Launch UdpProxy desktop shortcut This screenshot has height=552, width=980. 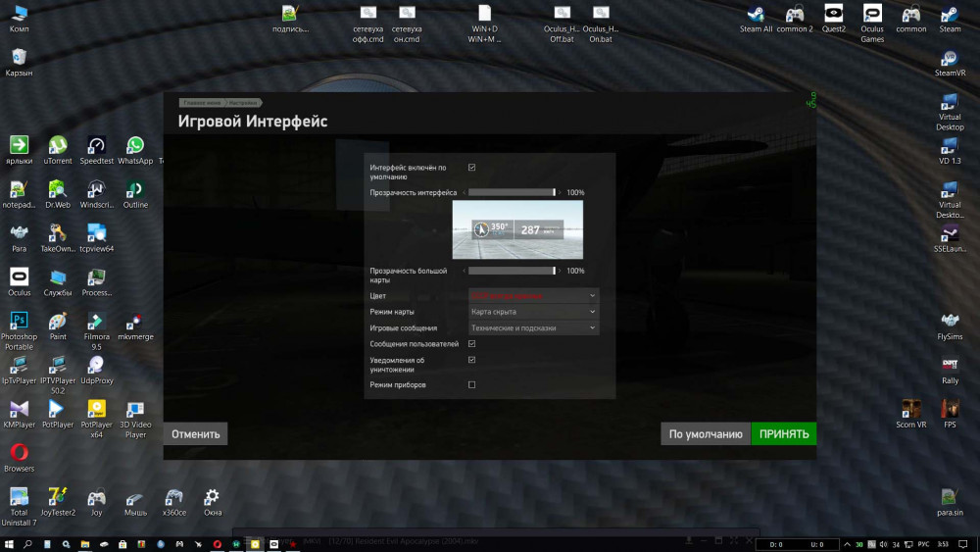[96, 370]
